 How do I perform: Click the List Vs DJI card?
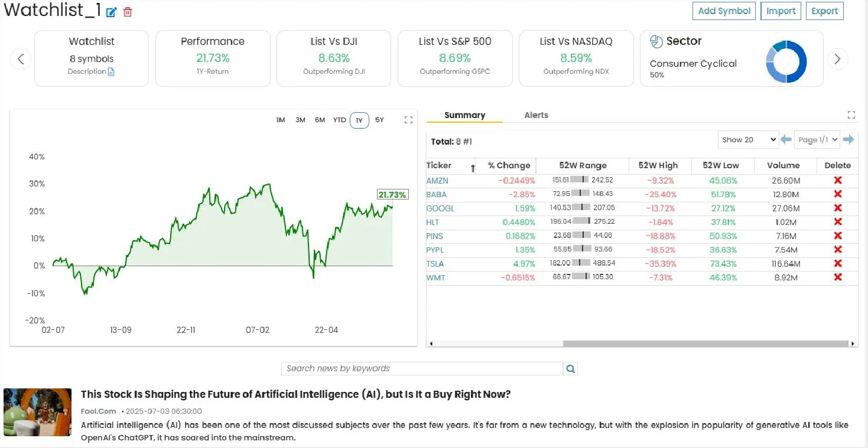click(334, 58)
